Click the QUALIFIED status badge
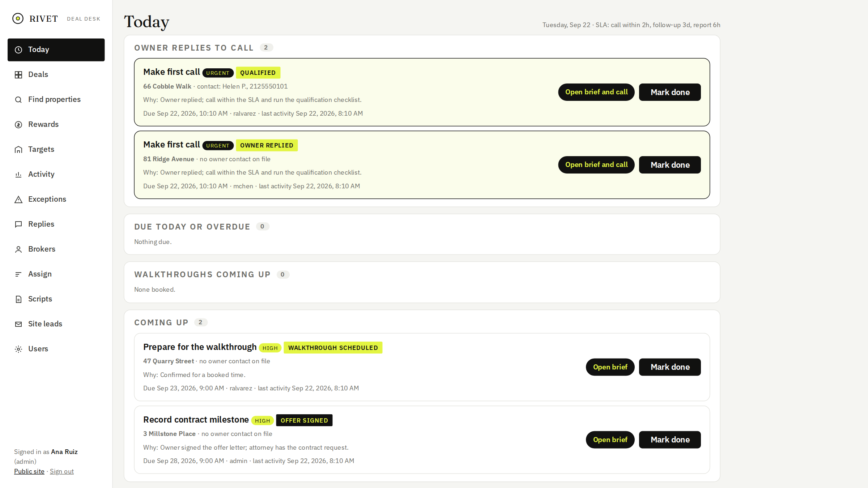This screenshot has height=488, width=868. (258, 73)
